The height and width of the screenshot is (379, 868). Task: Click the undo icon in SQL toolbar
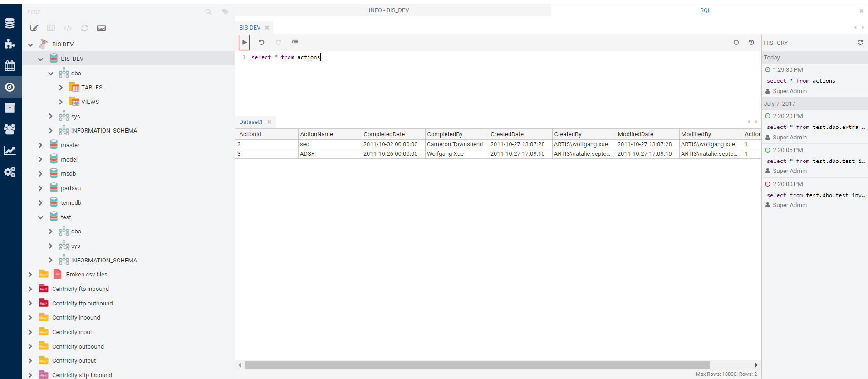pos(261,43)
